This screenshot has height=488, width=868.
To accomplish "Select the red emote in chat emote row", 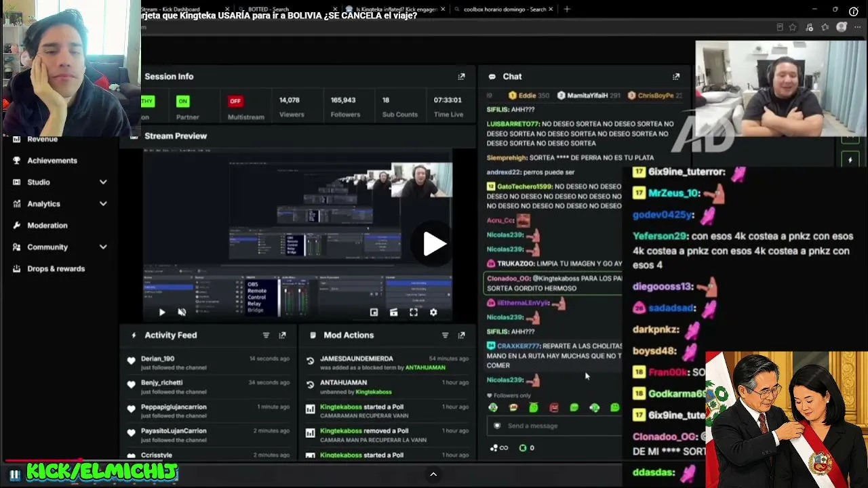I will point(554,407).
